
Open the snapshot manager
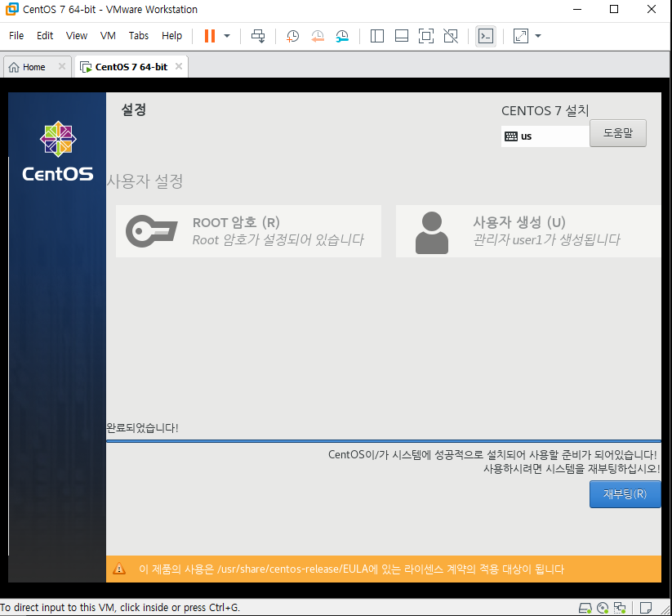pos(342,36)
